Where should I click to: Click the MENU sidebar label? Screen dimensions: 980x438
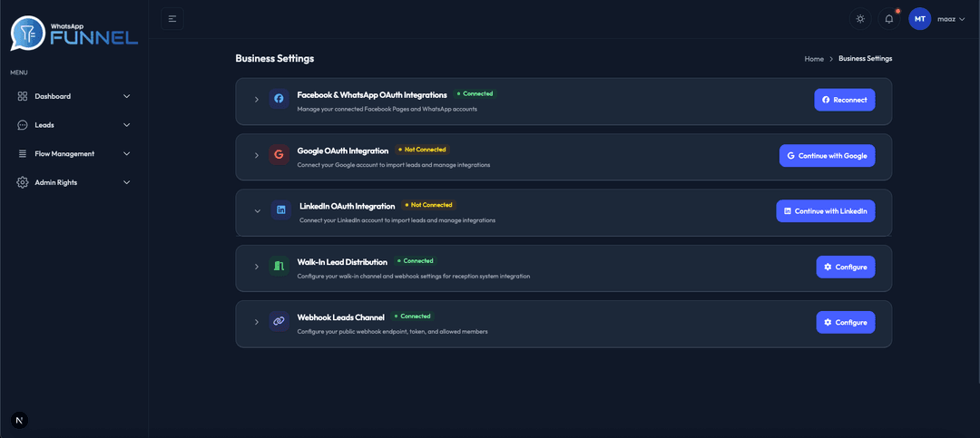(x=19, y=73)
